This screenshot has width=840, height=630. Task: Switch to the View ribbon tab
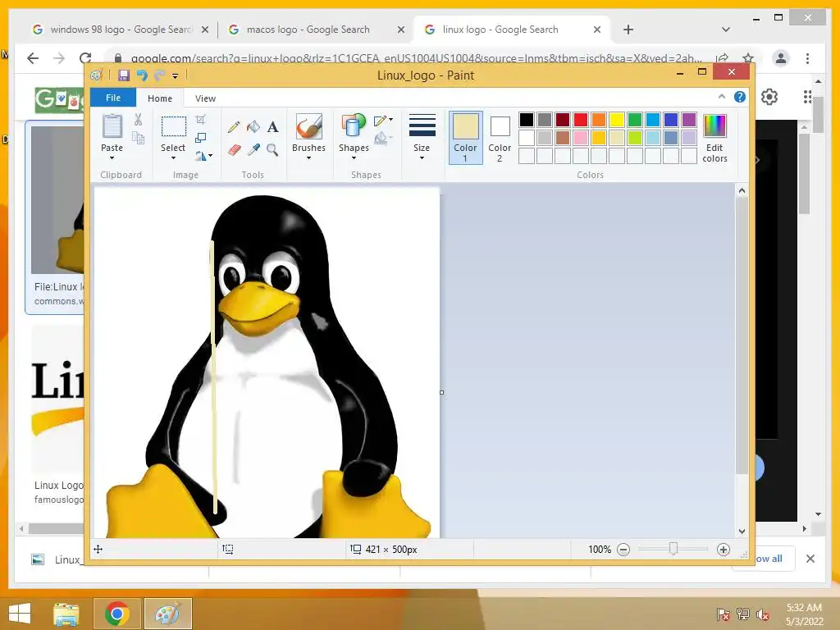point(205,98)
